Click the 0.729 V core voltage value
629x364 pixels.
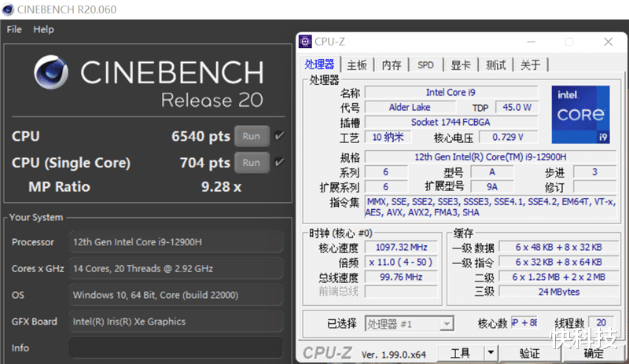pos(508,138)
